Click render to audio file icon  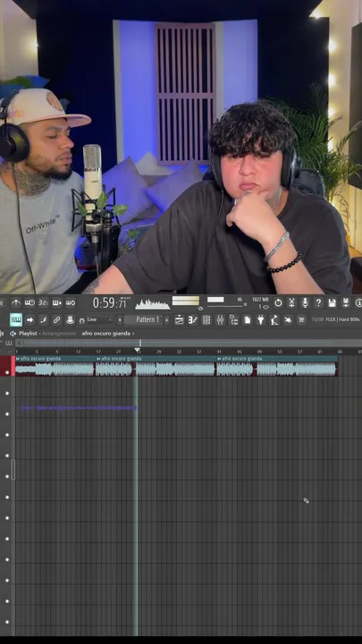tap(346, 303)
